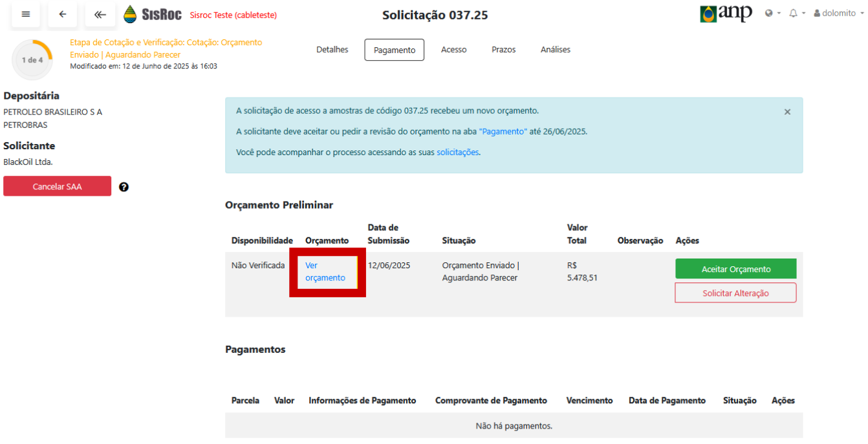
Task: Click the ANP logo
Action: coord(726,14)
